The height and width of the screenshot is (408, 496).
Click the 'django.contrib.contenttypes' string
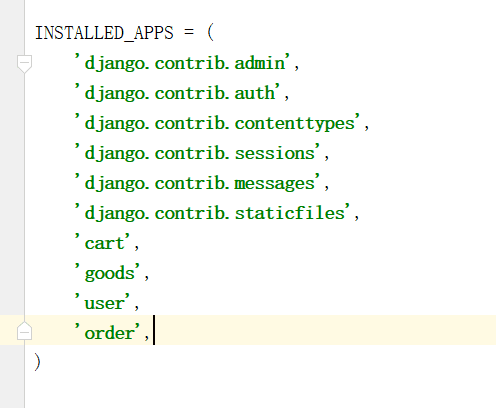coord(217,123)
